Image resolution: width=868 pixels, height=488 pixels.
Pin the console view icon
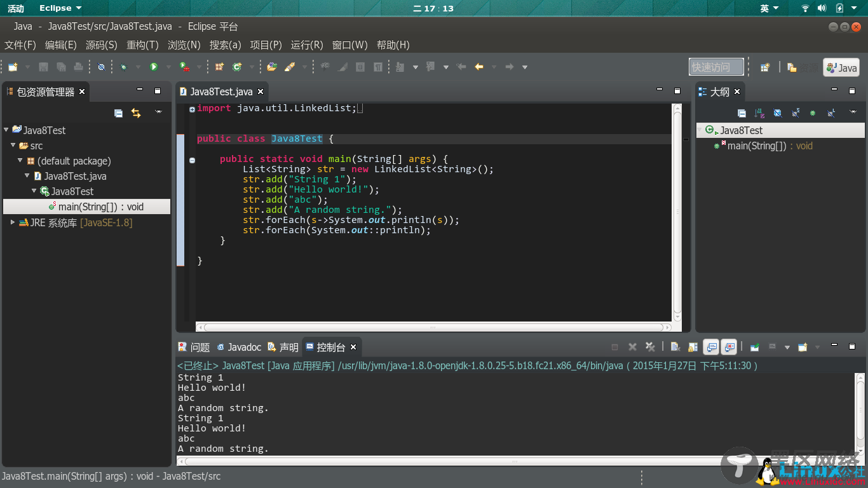pos(754,347)
